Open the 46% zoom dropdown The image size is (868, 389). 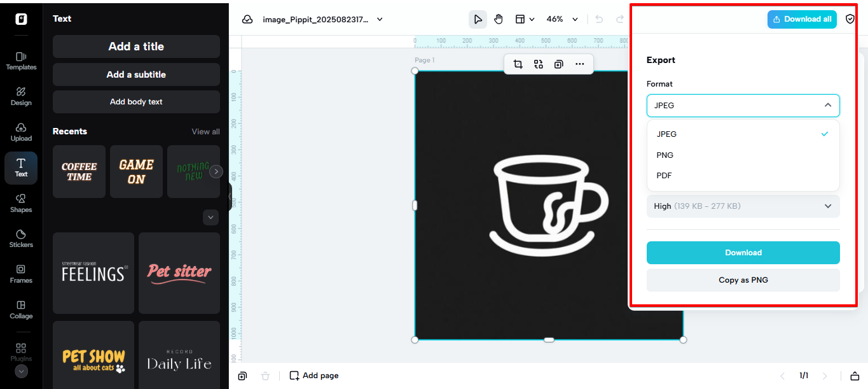coord(563,19)
